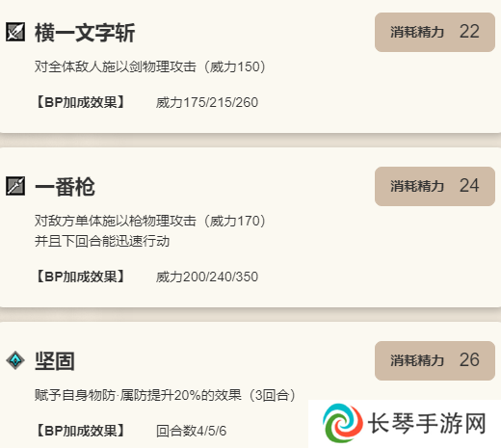Click the spear icon beside 一番枪

[x=15, y=186]
